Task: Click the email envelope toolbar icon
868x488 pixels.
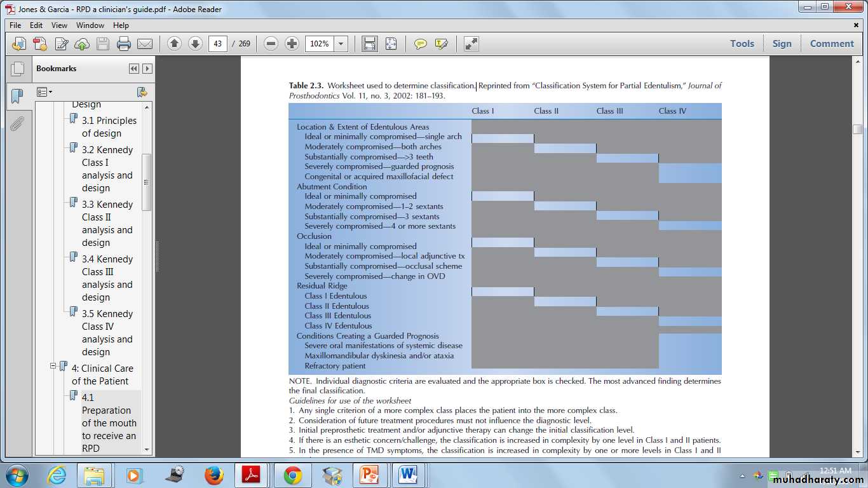Action: point(145,44)
